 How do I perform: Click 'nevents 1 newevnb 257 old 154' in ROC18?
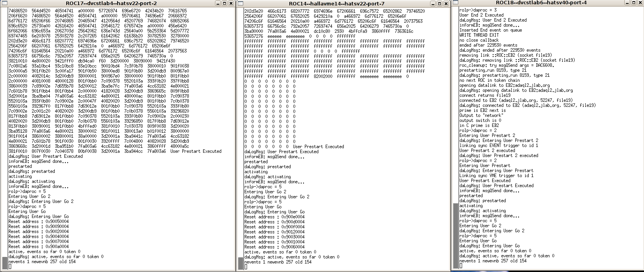[493, 261]
